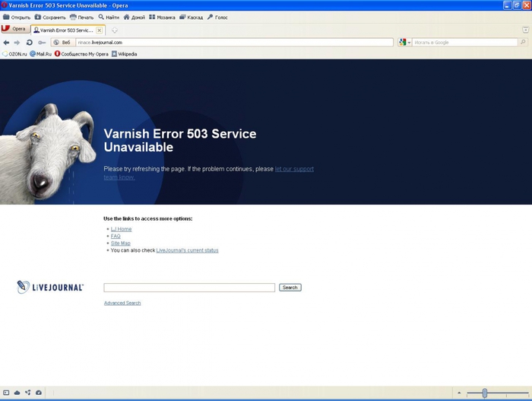Click the Мозаика (Tile) toolbar button

pos(162,17)
